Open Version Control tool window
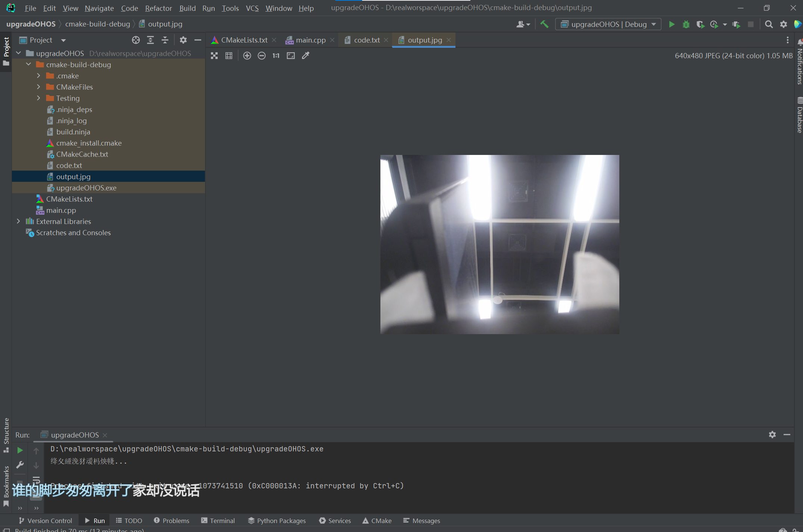The width and height of the screenshot is (803, 532). [46, 520]
